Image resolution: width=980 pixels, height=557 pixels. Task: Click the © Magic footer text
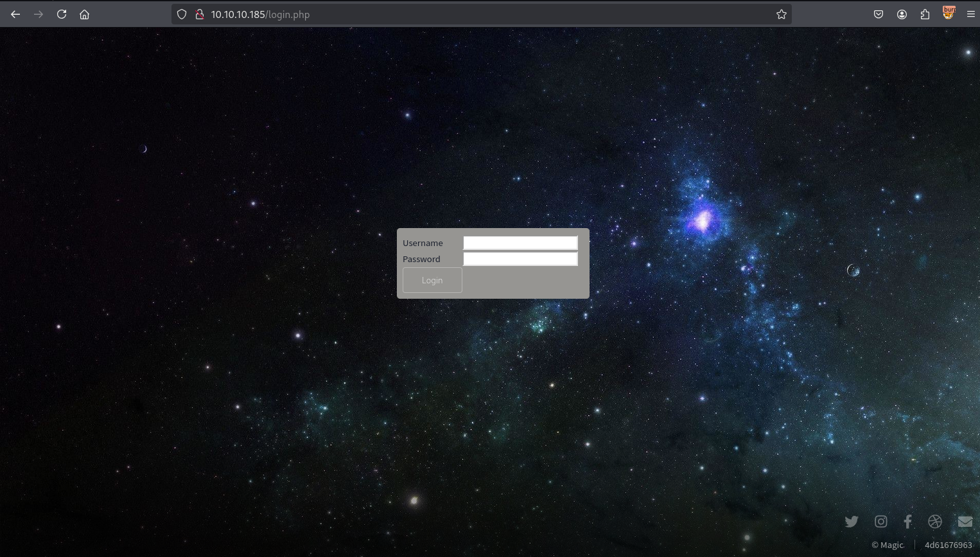pyautogui.click(x=888, y=545)
